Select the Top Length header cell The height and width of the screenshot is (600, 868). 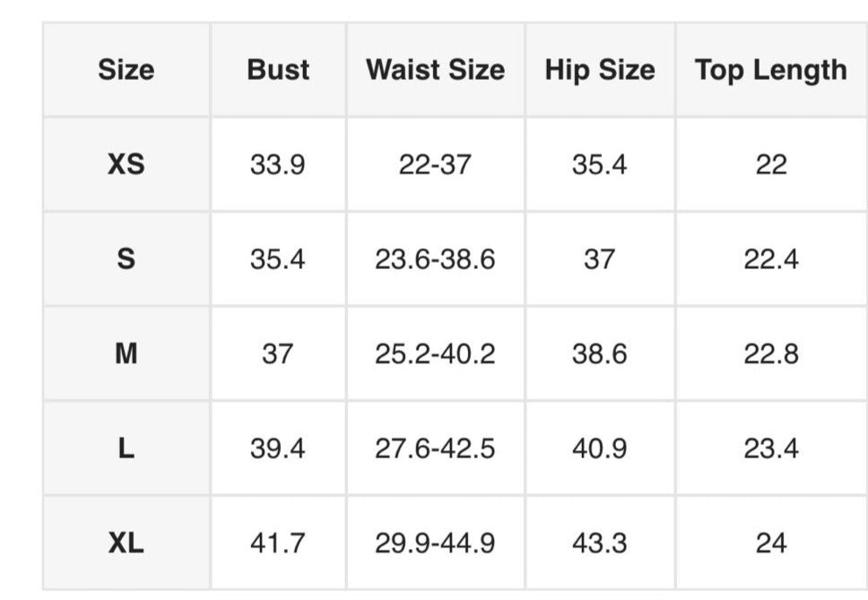click(x=770, y=70)
